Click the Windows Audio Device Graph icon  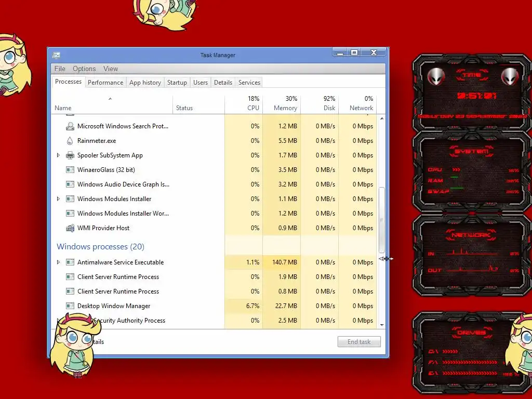[x=70, y=184]
